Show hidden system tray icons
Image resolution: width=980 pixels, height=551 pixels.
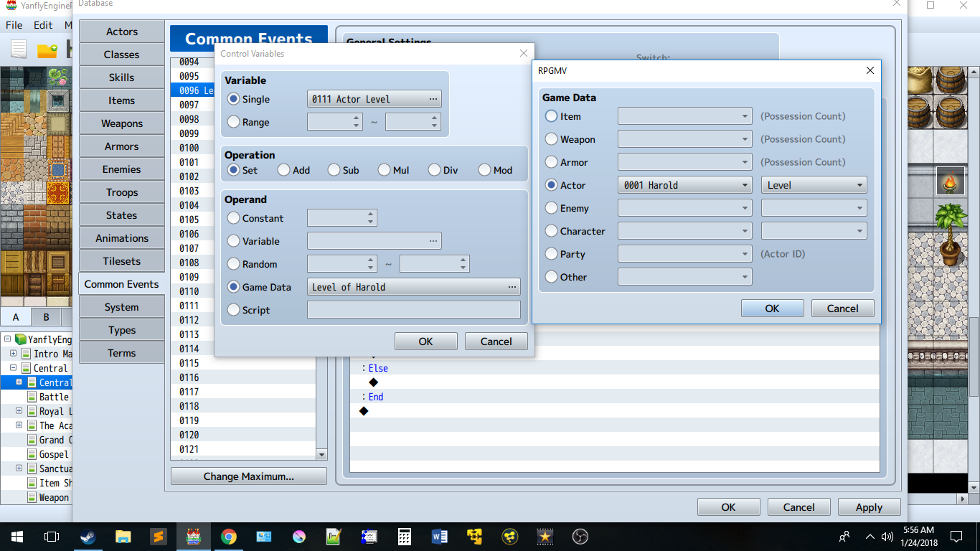pos(870,536)
